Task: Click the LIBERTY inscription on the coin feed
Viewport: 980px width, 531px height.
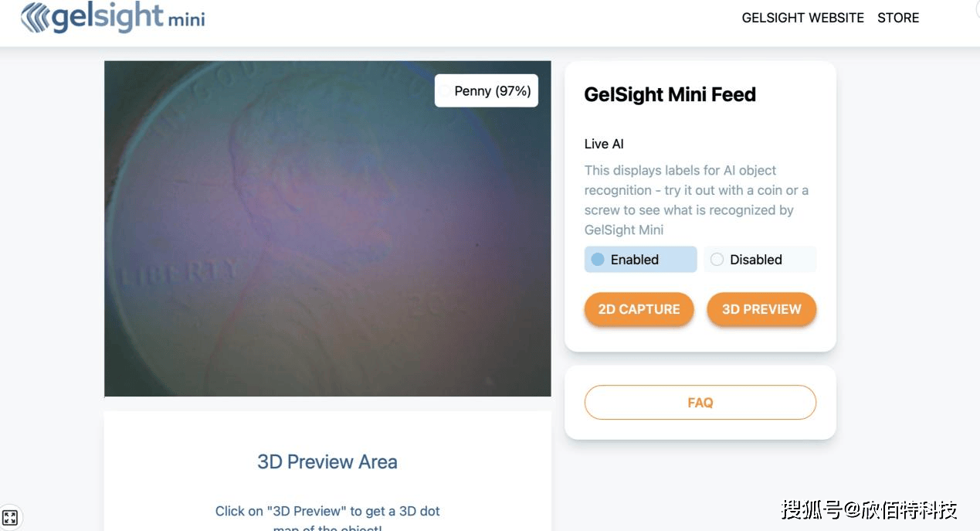Action: click(x=179, y=272)
